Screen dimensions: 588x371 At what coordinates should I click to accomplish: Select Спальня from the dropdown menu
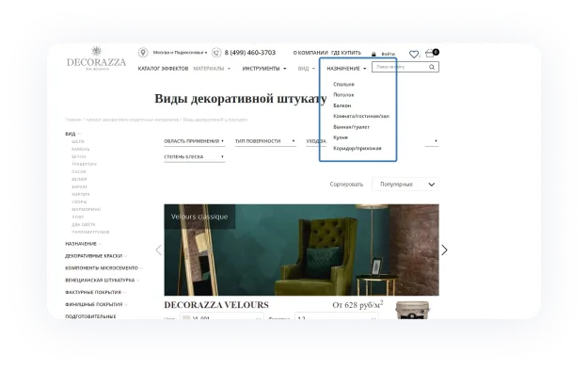pos(343,84)
